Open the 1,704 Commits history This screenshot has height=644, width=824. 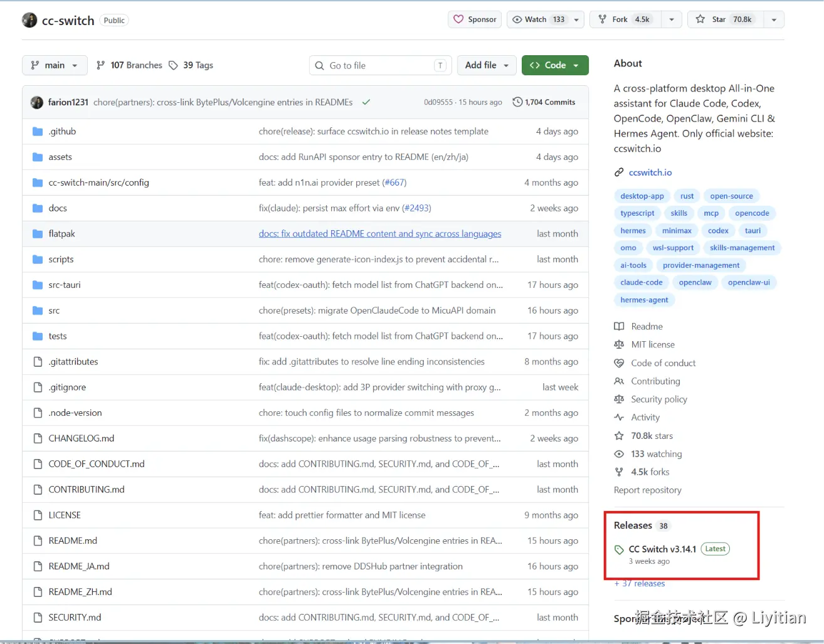tap(544, 102)
